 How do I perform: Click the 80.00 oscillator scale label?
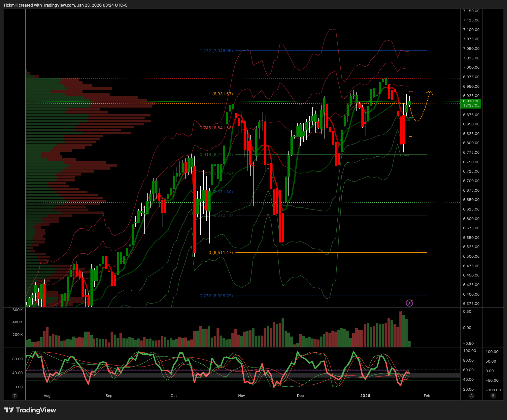click(x=17, y=359)
